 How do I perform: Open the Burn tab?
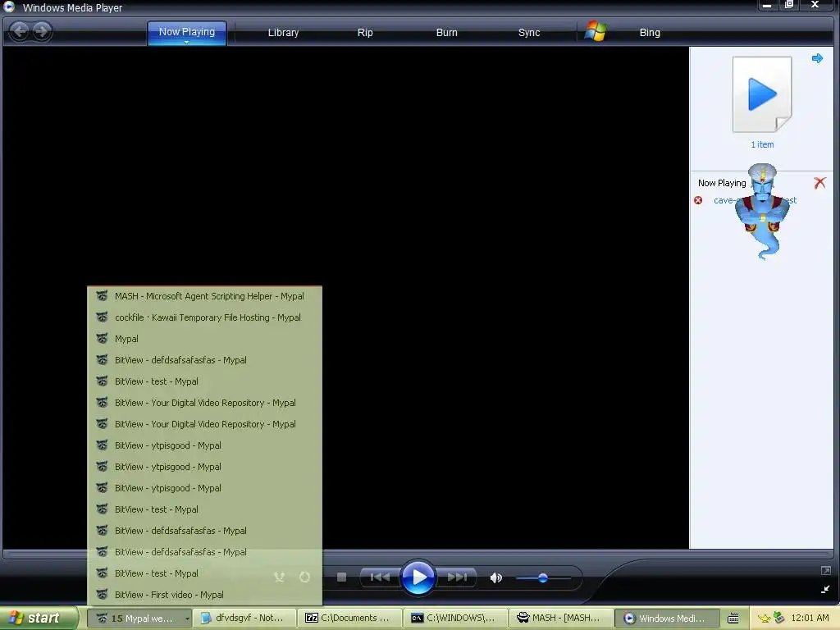click(x=446, y=33)
